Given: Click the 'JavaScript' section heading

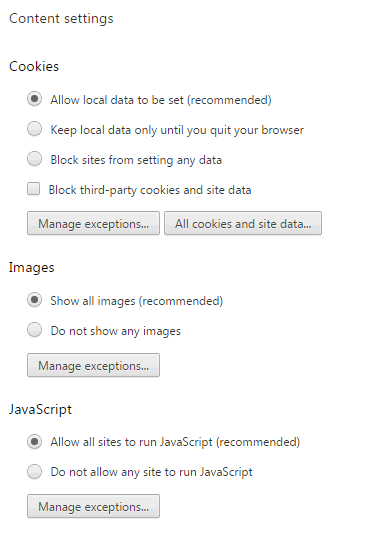Looking at the screenshot, I should pyautogui.click(x=40, y=410).
